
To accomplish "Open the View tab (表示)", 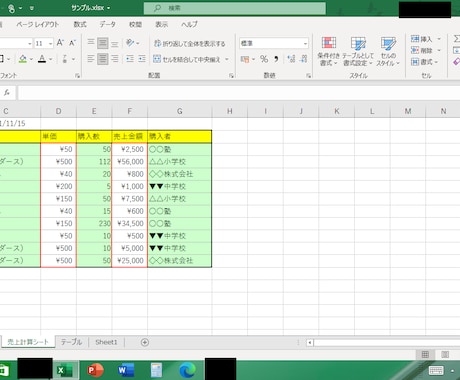I will (161, 24).
